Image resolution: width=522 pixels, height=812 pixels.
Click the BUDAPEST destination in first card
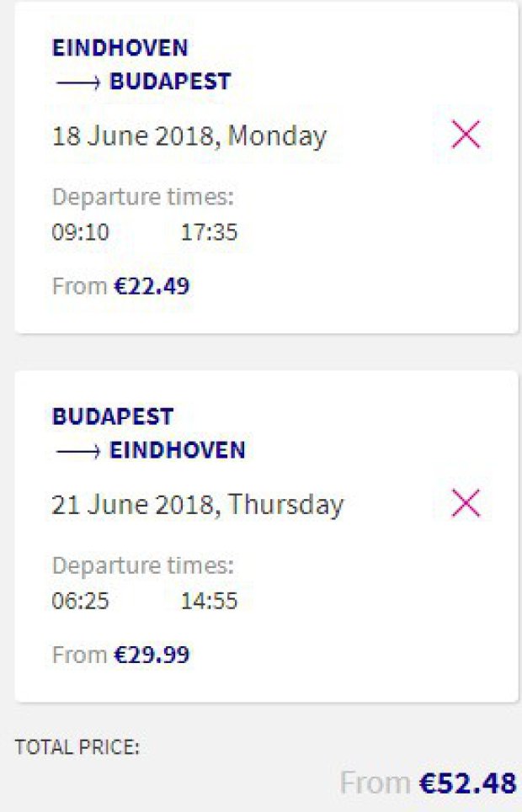170,82
